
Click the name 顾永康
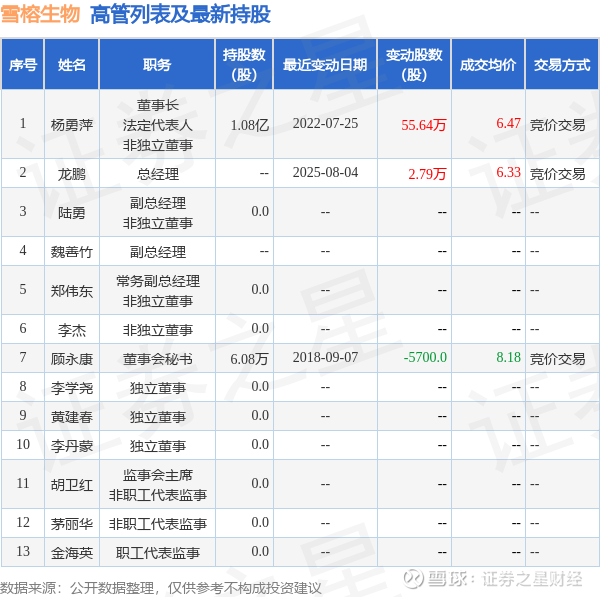tap(72, 359)
